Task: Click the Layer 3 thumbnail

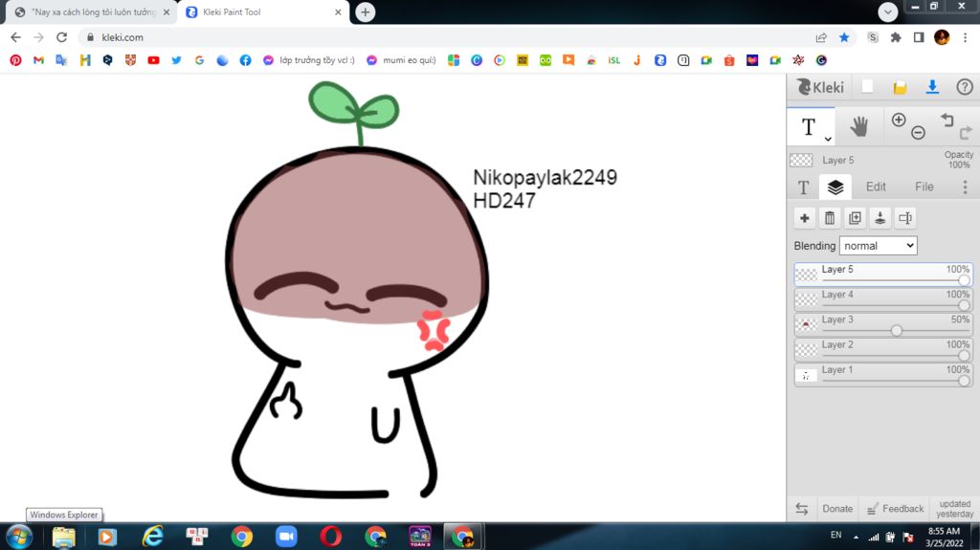Action: pos(806,325)
